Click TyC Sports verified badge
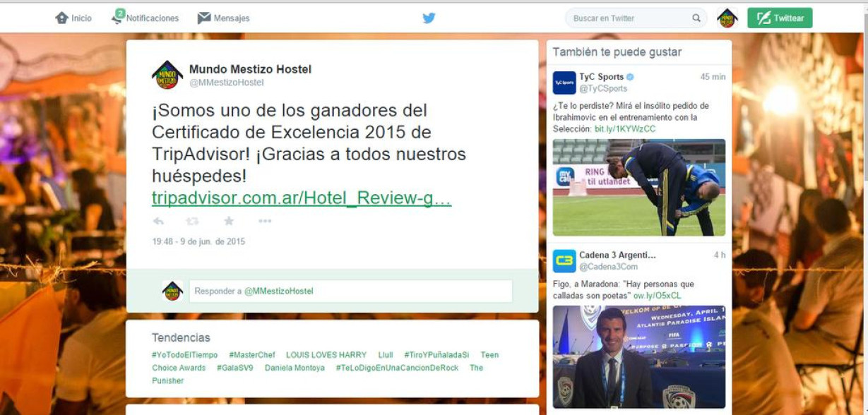Image resolution: width=868 pixels, height=415 pixels. tap(630, 77)
